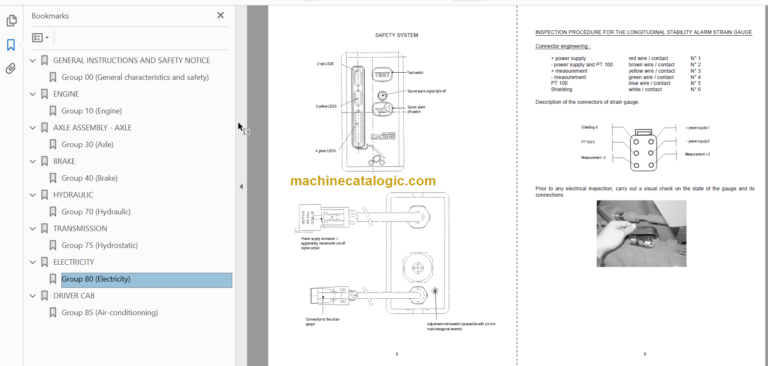The image size is (768, 366).
Task: Go to ENGINE bookmark
Action: point(66,94)
